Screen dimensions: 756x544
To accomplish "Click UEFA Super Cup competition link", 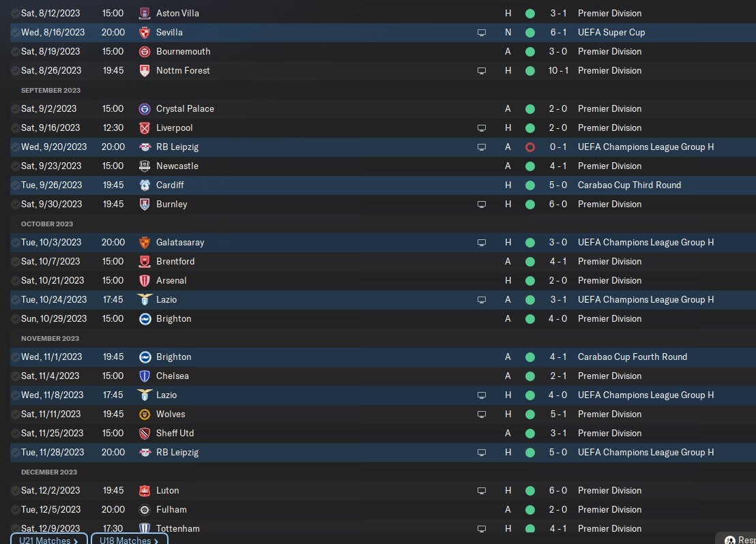I will [611, 32].
